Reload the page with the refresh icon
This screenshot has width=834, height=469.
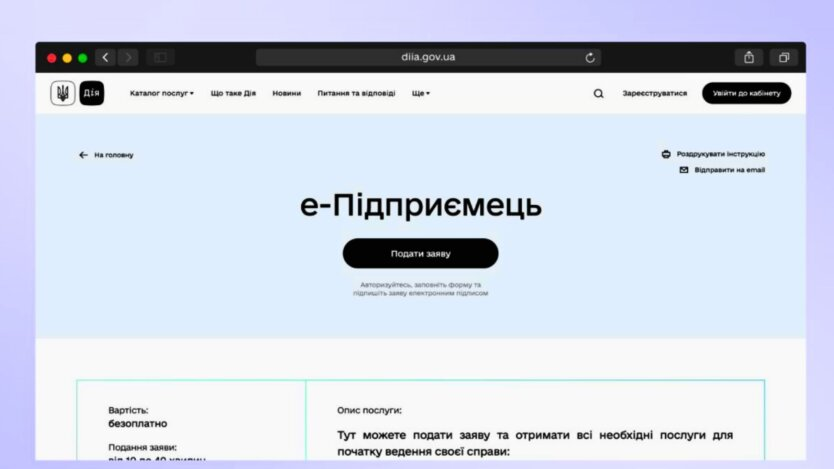pos(590,57)
